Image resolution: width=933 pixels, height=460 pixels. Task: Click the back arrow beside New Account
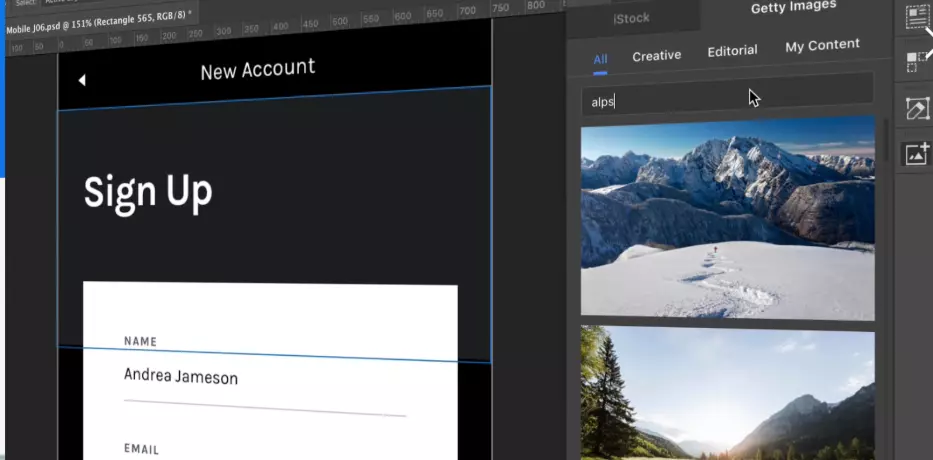pyautogui.click(x=82, y=80)
